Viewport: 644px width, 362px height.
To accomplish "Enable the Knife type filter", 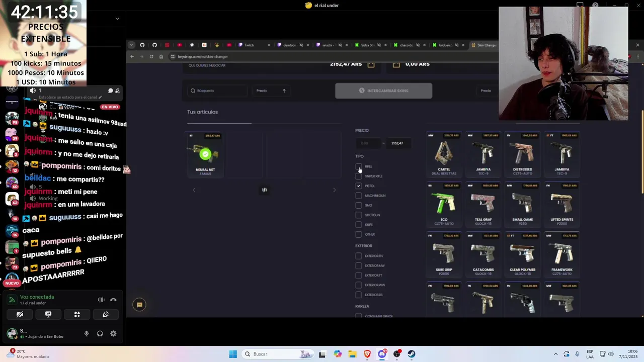I will (x=358, y=225).
